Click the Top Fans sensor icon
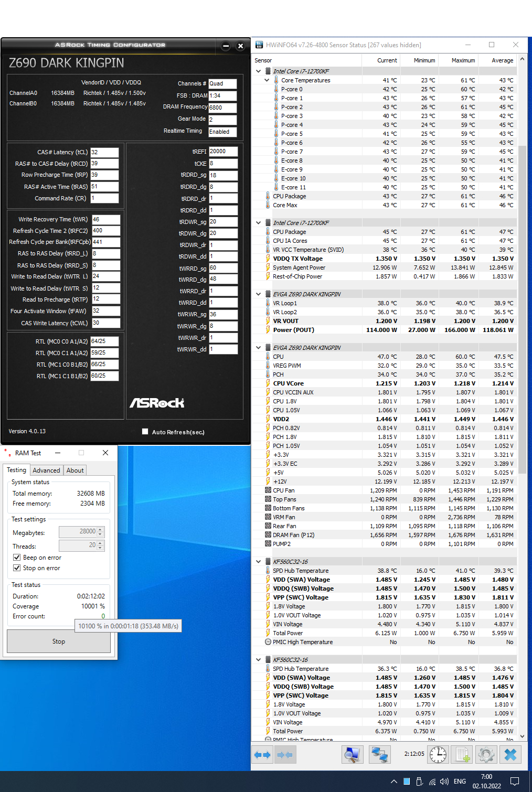 pyautogui.click(x=268, y=499)
